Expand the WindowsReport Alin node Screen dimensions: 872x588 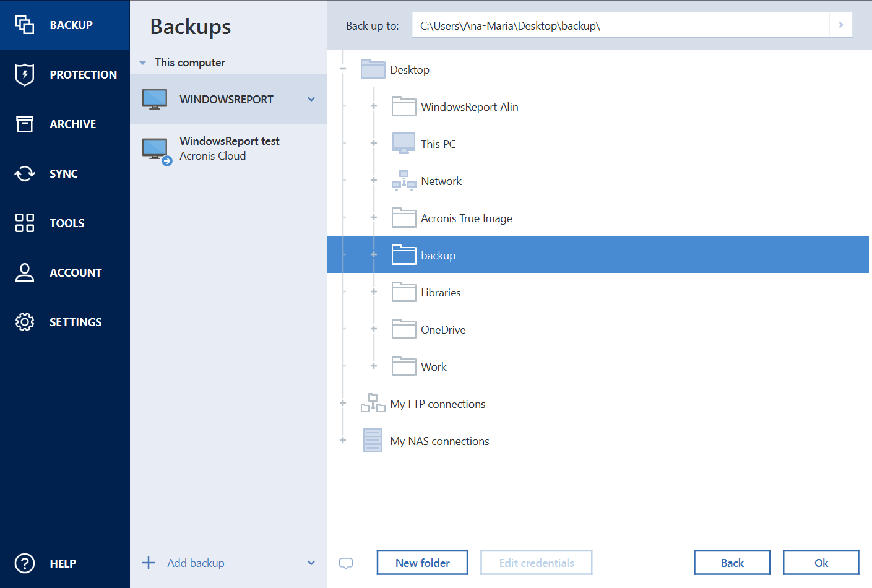(x=374, y=106)
